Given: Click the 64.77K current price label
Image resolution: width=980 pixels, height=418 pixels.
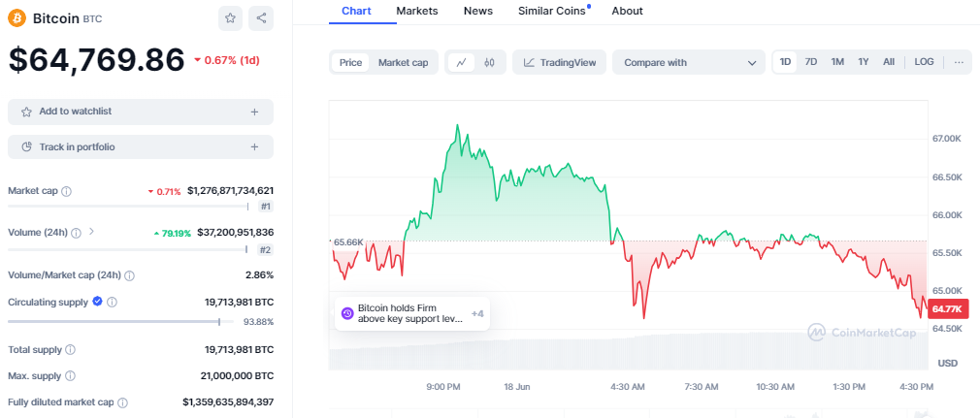Looking at the screenshot, I should tap(950, 308).
